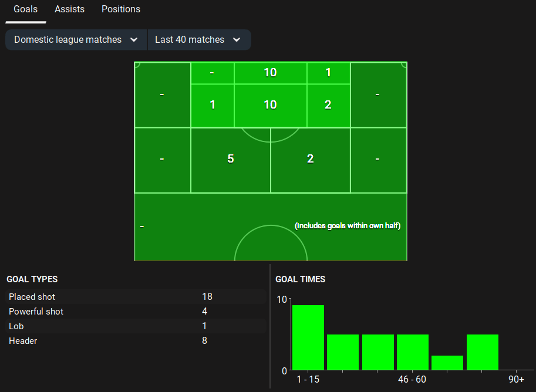The image size is (536, 392).
Task: Expand the Domestic league matches dropdown
Action: (76, 40)
